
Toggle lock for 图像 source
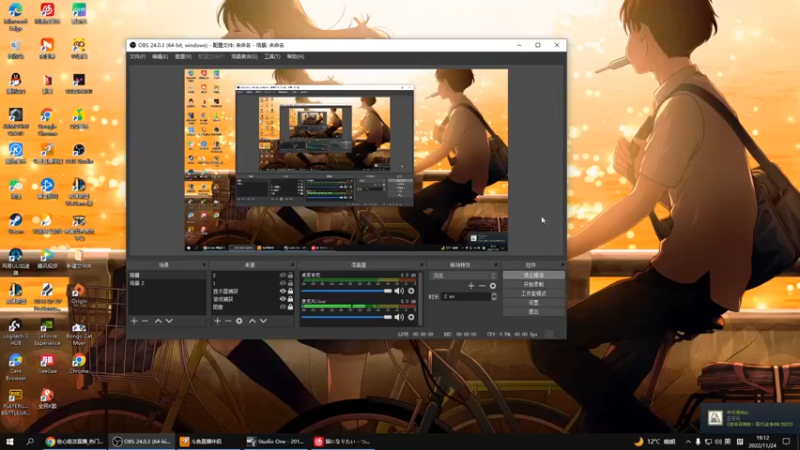[290, 307]
